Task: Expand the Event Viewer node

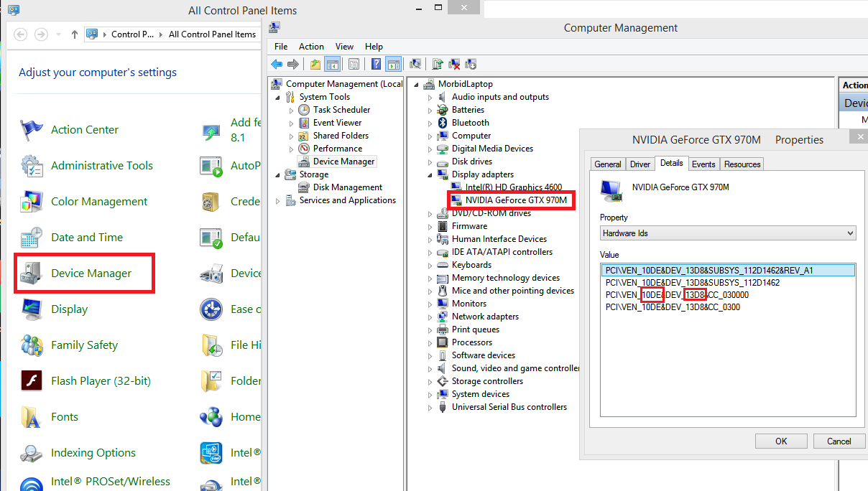Action: 291,123
